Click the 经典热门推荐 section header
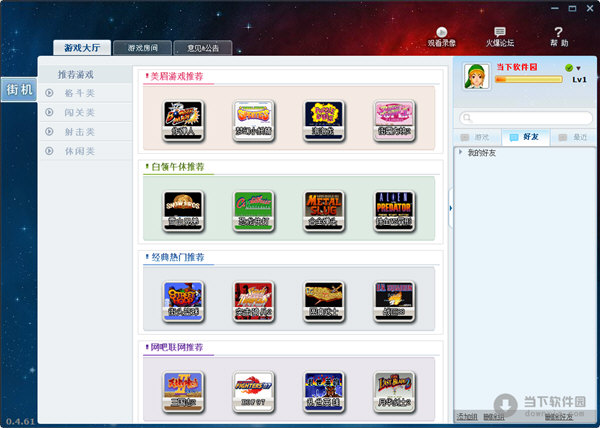Viewport: 600px width, 428px height. click(178, 257)
